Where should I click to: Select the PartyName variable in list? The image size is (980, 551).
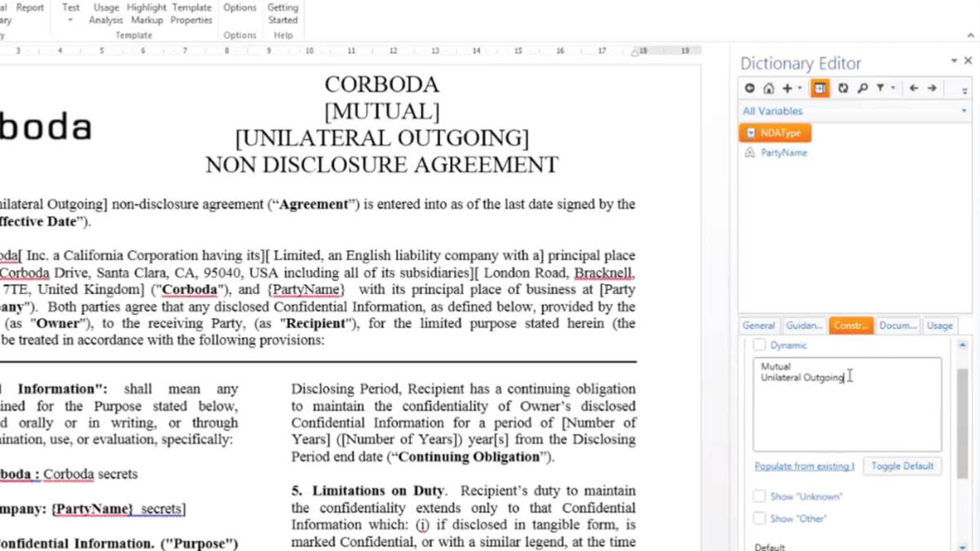784,153
